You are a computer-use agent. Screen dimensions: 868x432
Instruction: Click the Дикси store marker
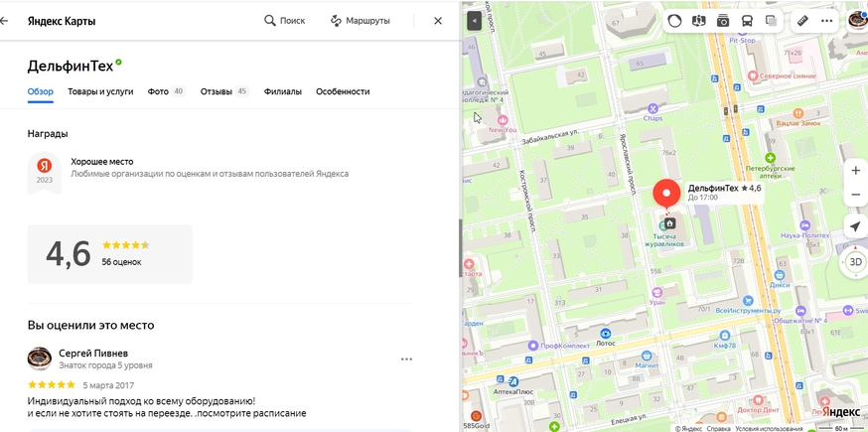click(x=780, y=275)
